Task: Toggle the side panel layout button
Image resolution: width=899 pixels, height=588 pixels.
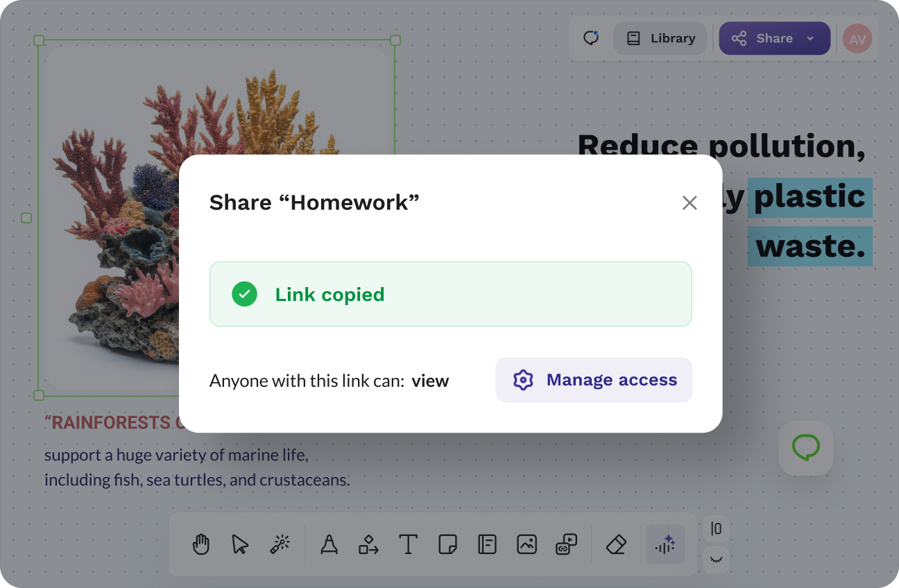Action: click(x=716, y=529)
